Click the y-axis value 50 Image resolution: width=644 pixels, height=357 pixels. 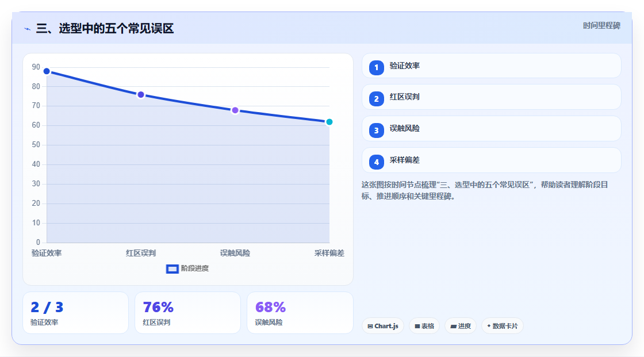[x=36, y=145]
